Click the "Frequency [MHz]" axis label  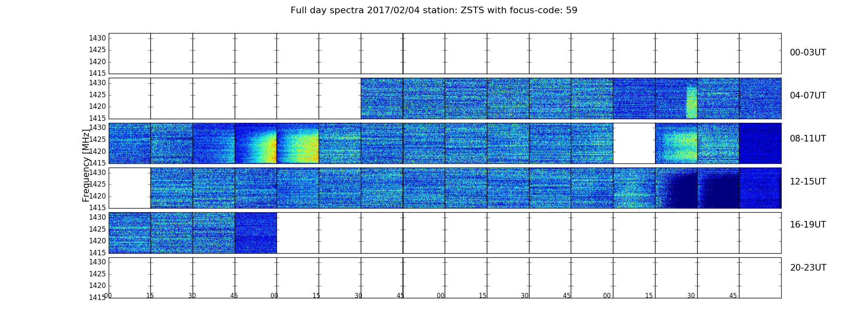tap(86, 165)
